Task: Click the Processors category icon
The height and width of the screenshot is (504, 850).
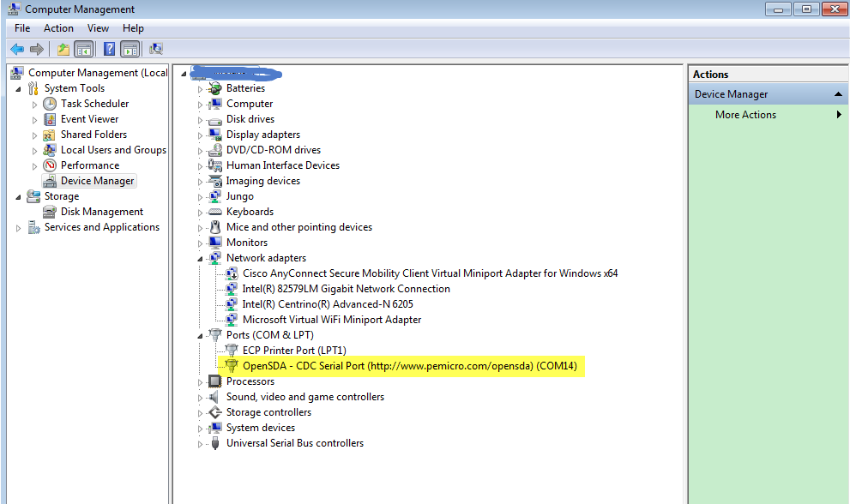Action: [215, 381]
